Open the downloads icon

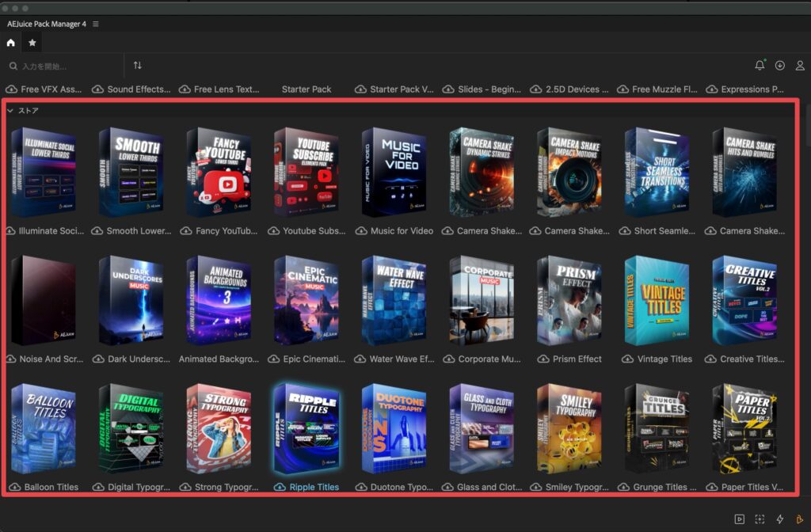click(x=780, y=66)
